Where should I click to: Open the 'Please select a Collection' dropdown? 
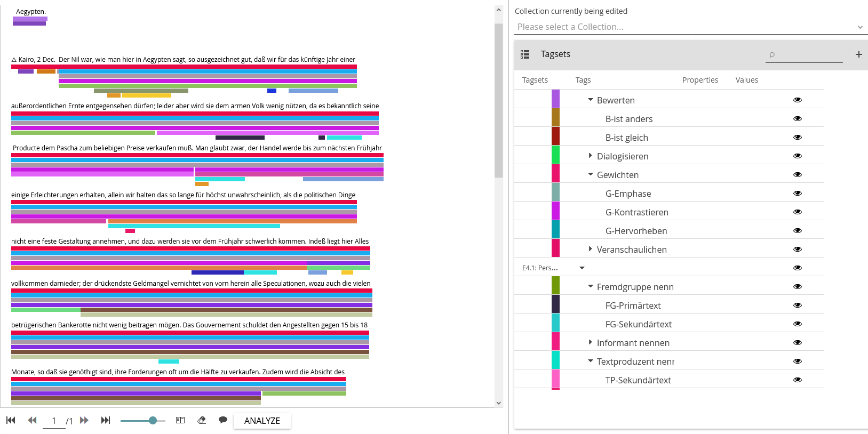click(690, 27)
